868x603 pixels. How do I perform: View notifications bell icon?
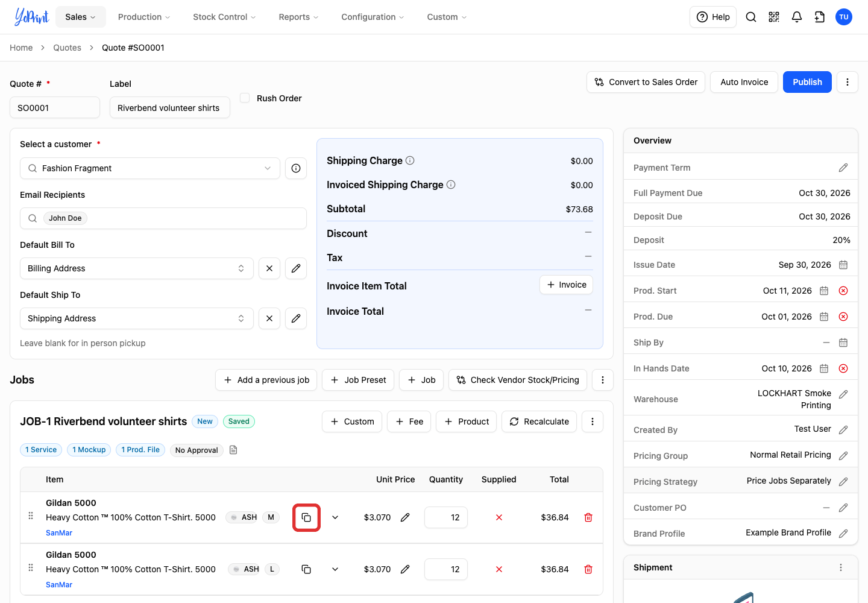(x=797, y=17)
